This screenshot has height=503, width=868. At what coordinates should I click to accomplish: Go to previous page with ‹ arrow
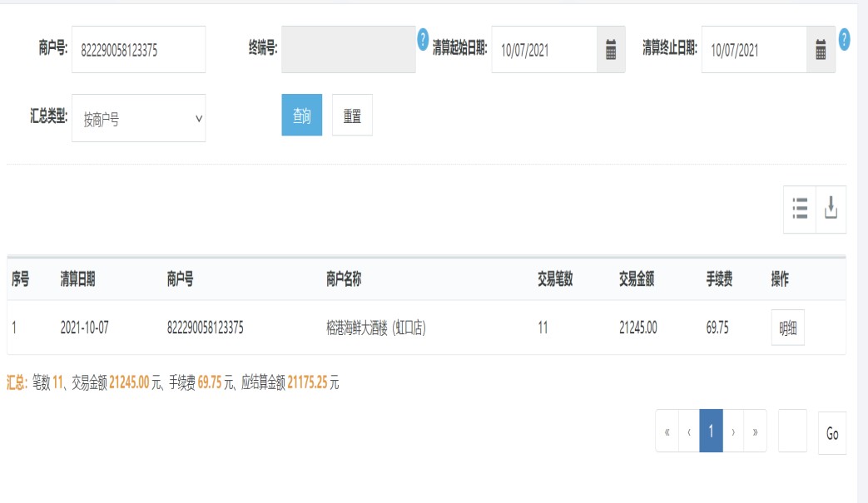(x=689, y=431)
